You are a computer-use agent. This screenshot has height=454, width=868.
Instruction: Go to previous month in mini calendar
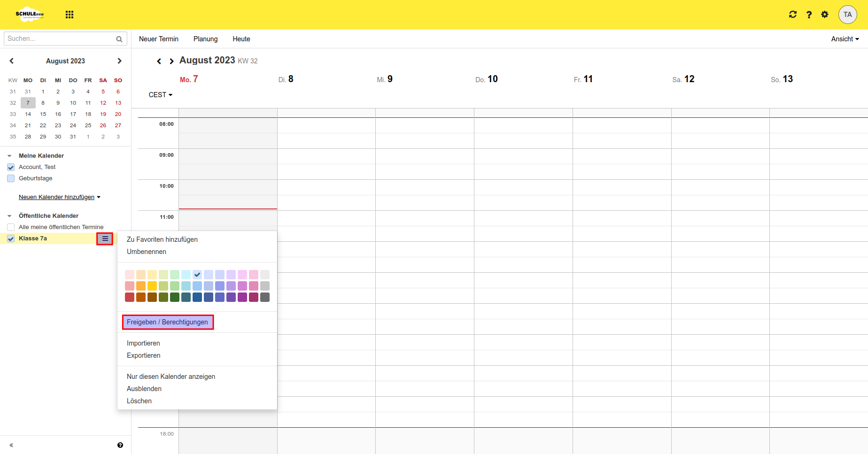[x=12, y=61]
